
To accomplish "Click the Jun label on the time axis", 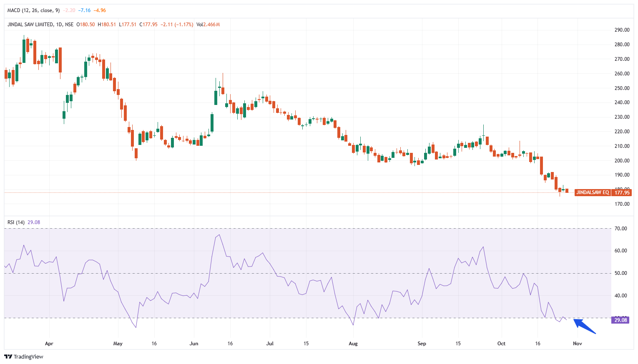I will (x=194, y=344).
